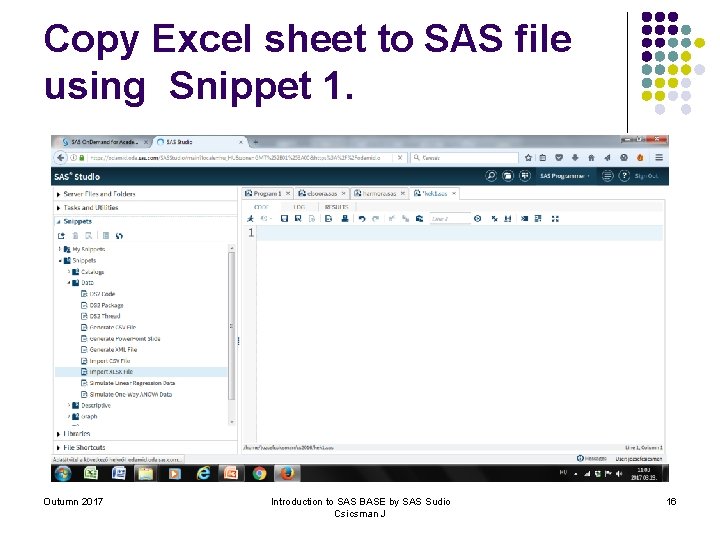Close the Program 1 tab
Screen dimensions: 720x540
pyautogui.click(x=288, y=193)
